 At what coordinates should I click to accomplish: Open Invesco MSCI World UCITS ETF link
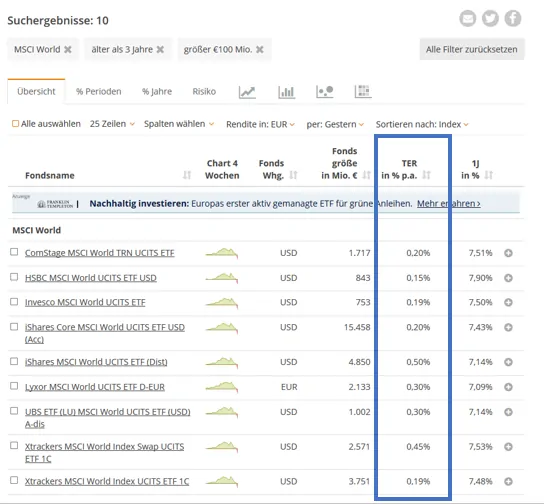[x=85, y=302]
